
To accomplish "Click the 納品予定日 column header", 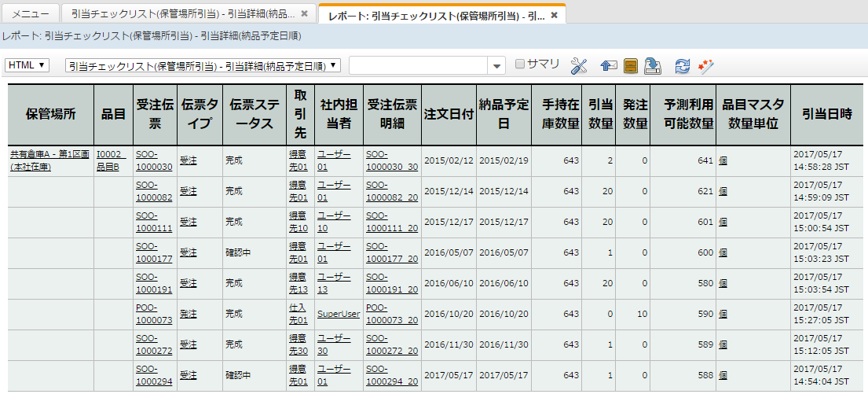I will click(504, 114).
